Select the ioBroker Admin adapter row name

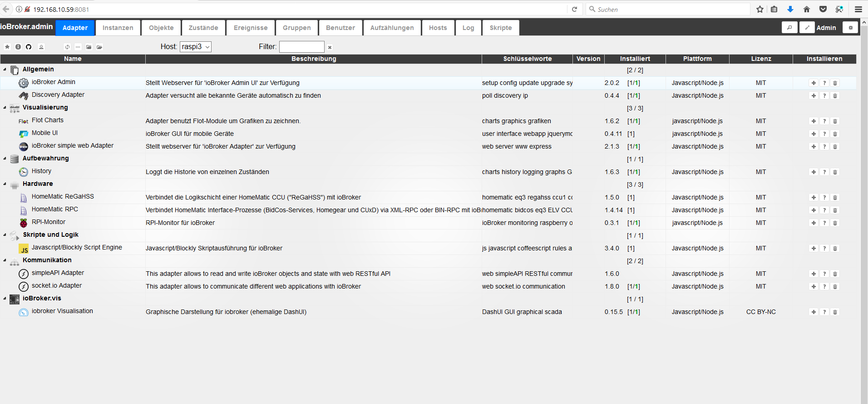[54, 82]
